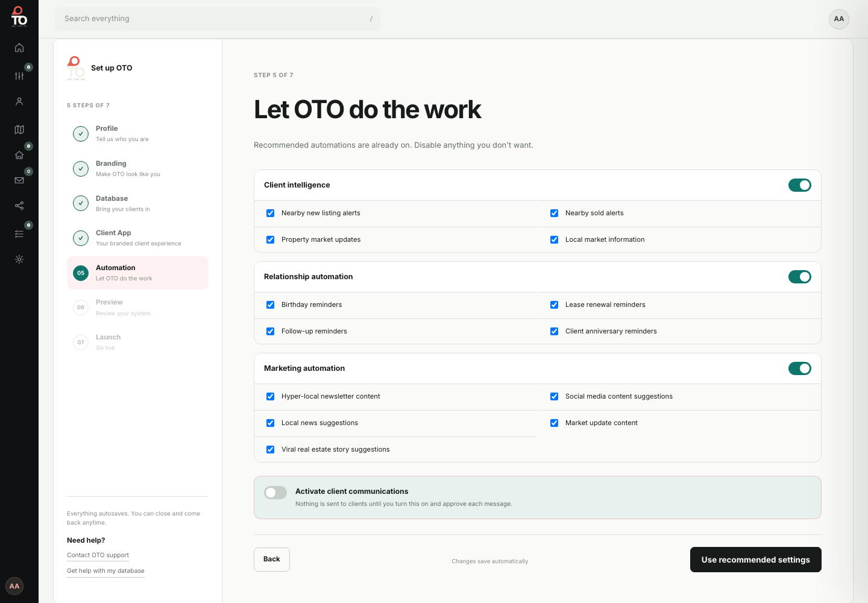Uncheck Birthday reminders
Screen dimensions: 868x603
click(x=271, y=305)
